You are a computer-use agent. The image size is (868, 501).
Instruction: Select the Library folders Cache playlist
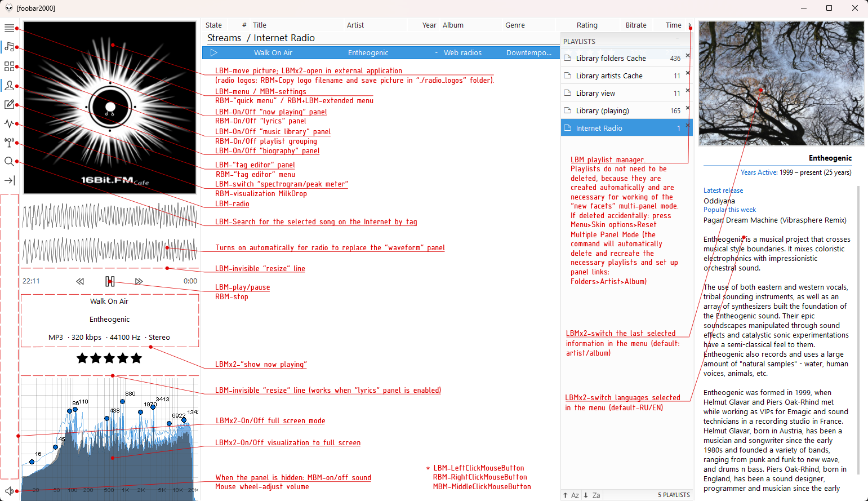point(611,59)
